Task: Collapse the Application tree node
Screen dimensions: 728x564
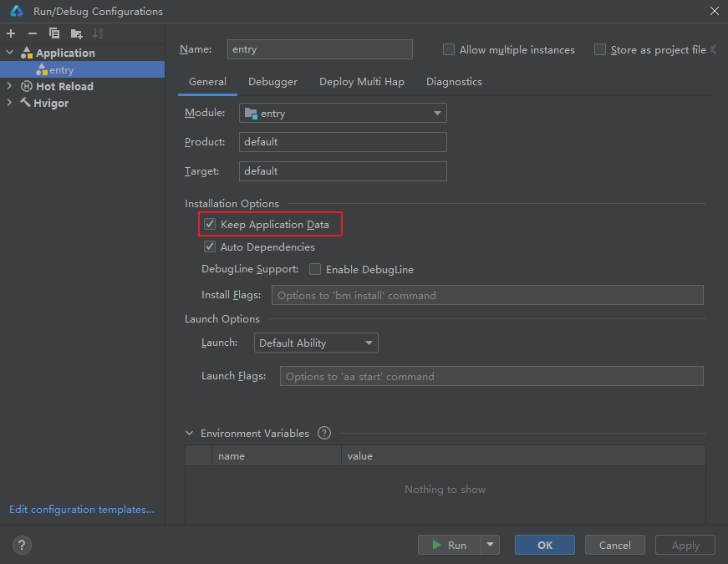Action: click(10, 53)
